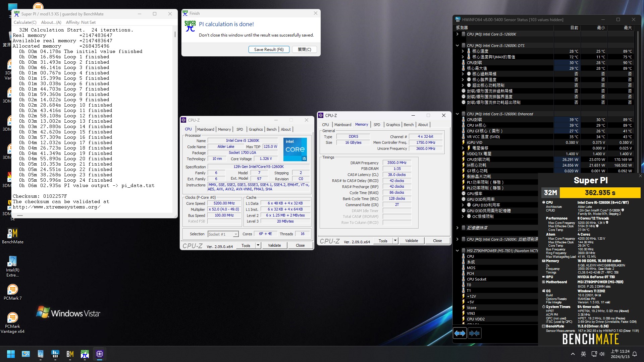Viewport: 644px width, 362px height.
Task: Click HWiNFO expand columns arrows icon
Action: (460, 333)
